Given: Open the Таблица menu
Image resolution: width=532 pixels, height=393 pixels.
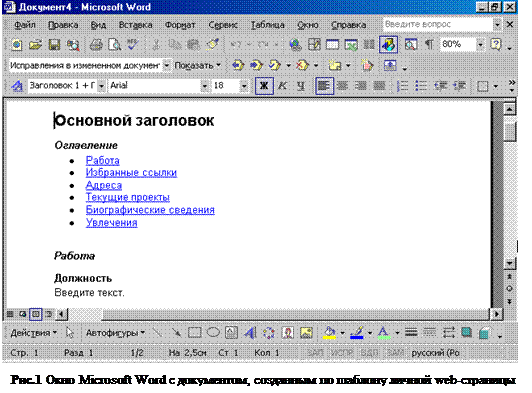Looking at the screenshot, I should (x=267, y=25).
